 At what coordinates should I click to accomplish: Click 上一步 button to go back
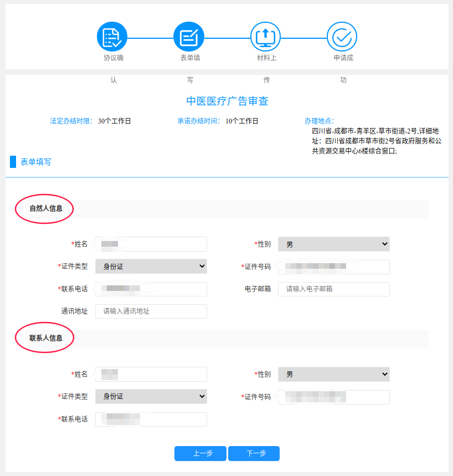click(x=200, y=453)
